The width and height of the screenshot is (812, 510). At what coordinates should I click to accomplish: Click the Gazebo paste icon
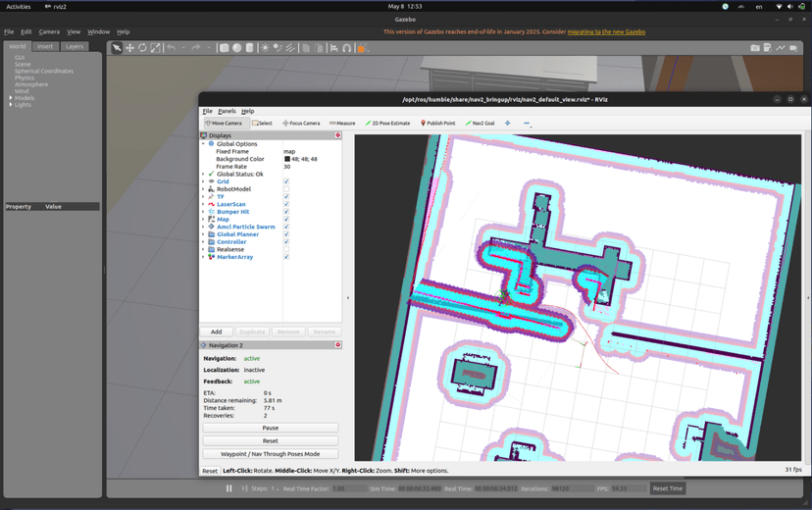(x=319, y=48)
